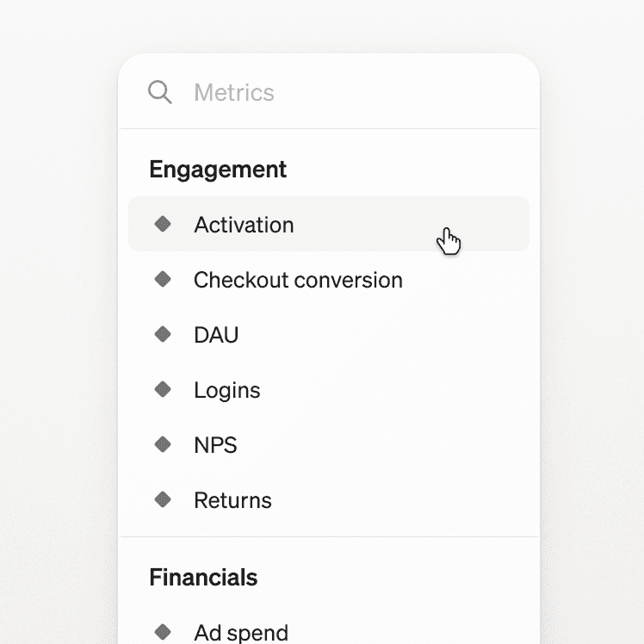Viewport: 644px width, 644px height.
Task: Select the Ad spend metric
Action: tap(241, 632)
